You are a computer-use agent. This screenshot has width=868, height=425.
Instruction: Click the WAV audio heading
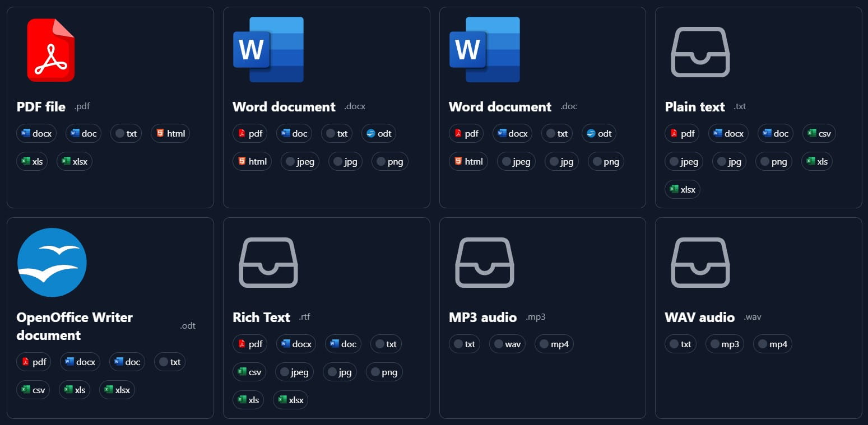[x=699, y=317]
